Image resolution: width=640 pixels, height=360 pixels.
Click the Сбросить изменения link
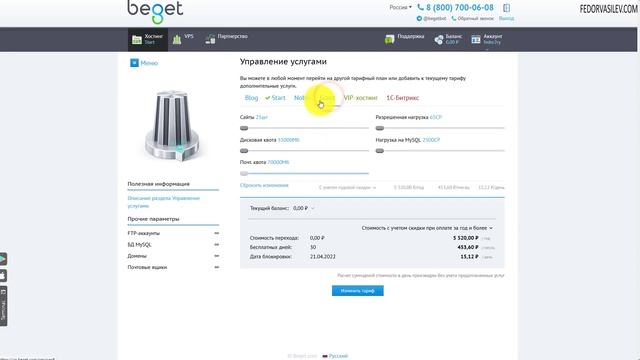(x=264, y=185)
